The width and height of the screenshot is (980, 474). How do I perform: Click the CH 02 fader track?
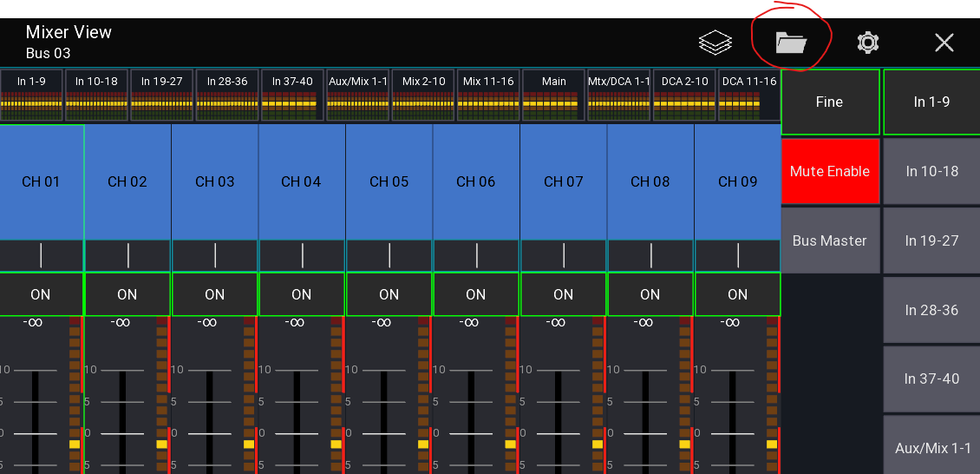[x=122, y=422]
